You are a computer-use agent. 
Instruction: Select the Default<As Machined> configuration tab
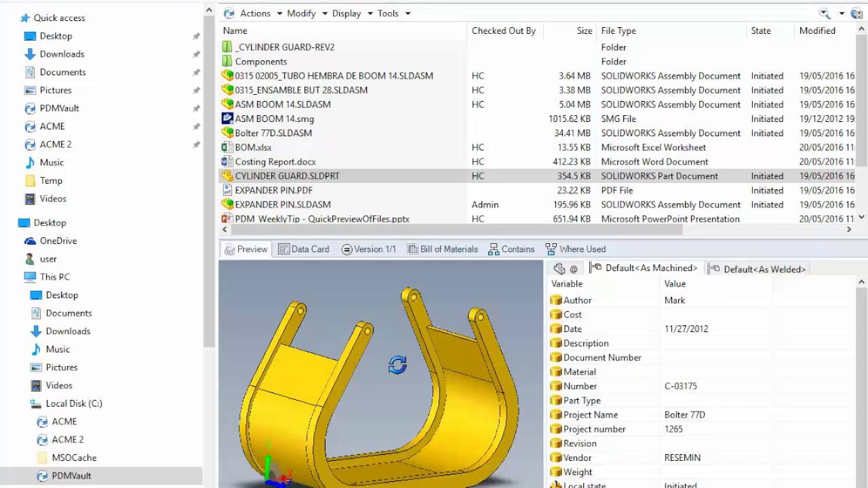pos(644,268)
